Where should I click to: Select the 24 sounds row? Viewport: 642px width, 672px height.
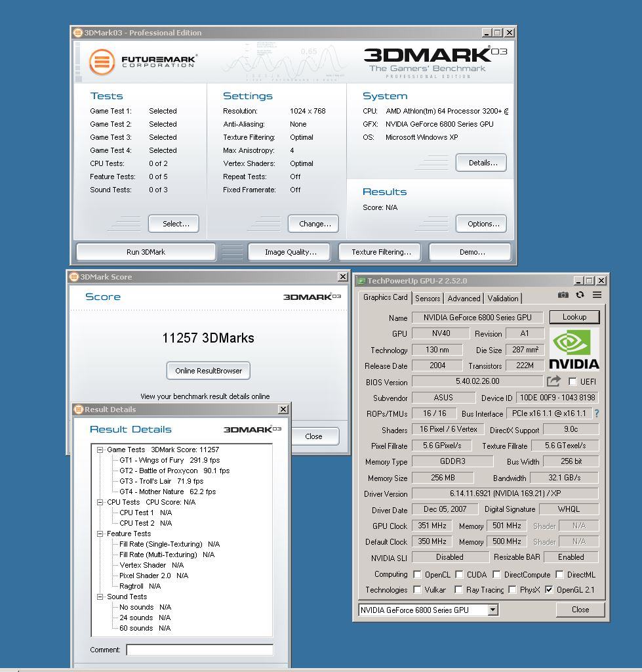pos(145,618)
